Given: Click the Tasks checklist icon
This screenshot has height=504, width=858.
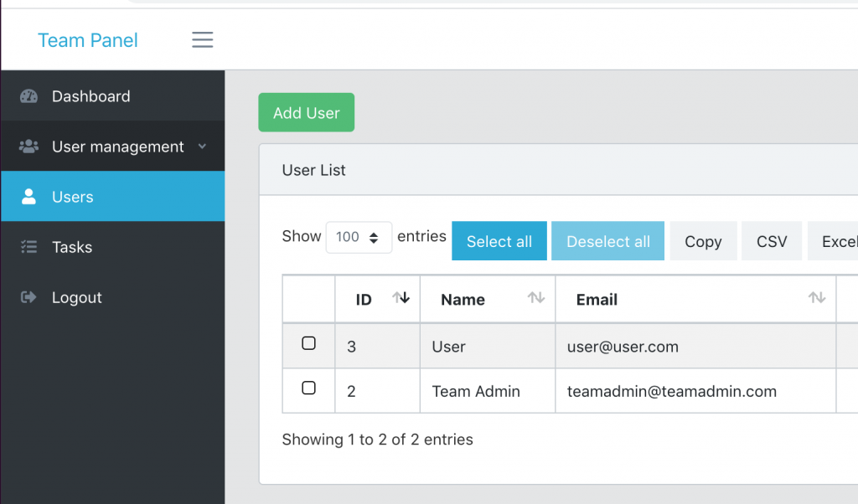Looking at the screenshot, I should [x=29, y=247].
